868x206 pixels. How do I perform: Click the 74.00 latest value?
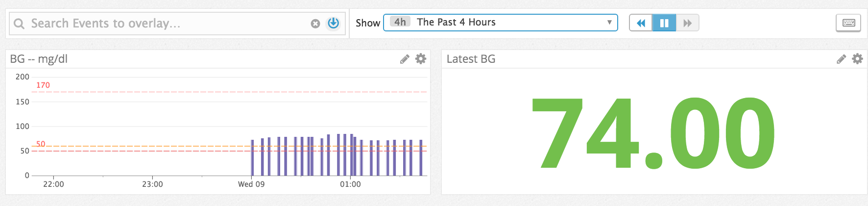pyautogui.click(x=653, y=133)
